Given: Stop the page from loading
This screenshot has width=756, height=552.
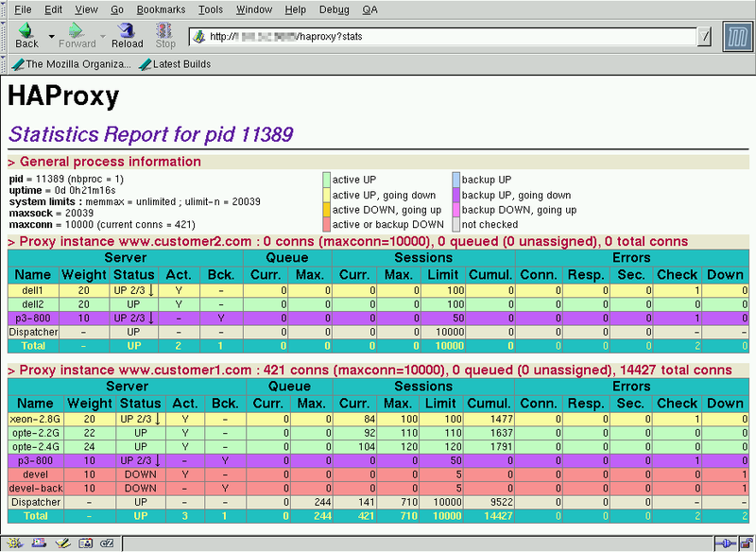Looking at the screenshot, I should pos(164,36).
